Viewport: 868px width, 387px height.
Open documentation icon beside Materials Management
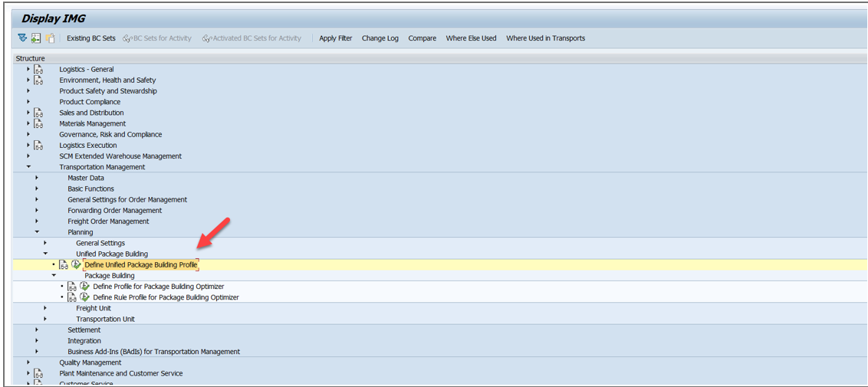pos(38,123)
